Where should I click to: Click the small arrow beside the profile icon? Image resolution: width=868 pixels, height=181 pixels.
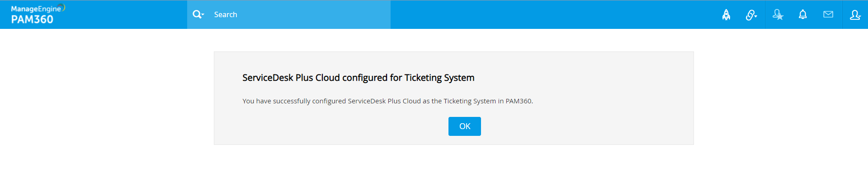859,17
